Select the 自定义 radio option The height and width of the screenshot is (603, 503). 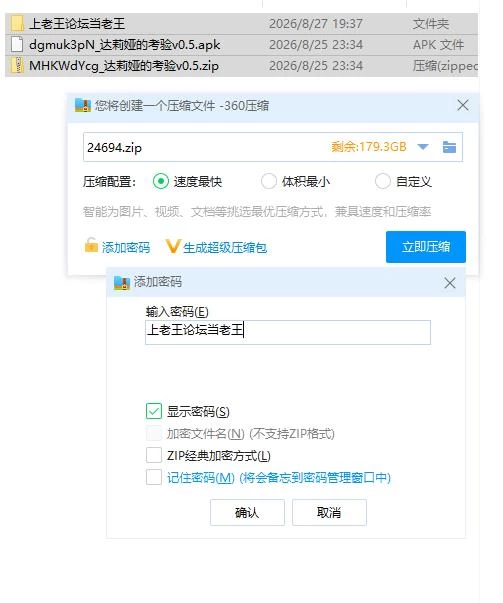pyautogui.click(x=383, y=181)
